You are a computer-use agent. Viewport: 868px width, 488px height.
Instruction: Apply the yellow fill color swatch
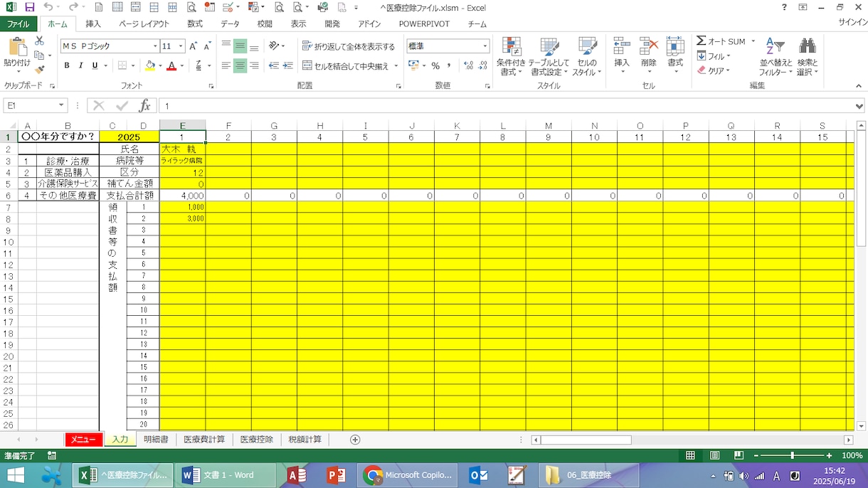click(x=149, y=65)
